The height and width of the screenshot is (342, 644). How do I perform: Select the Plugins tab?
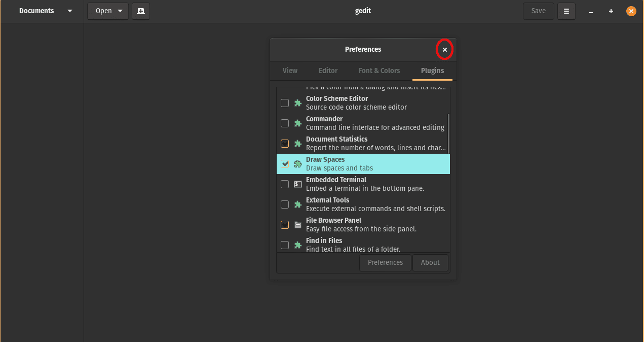(432, 71)
